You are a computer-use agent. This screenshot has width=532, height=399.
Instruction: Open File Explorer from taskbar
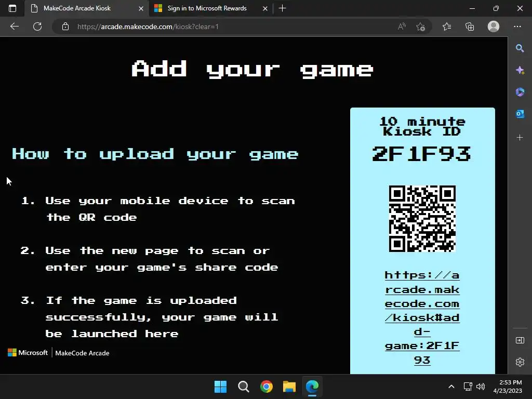(289, 387)
